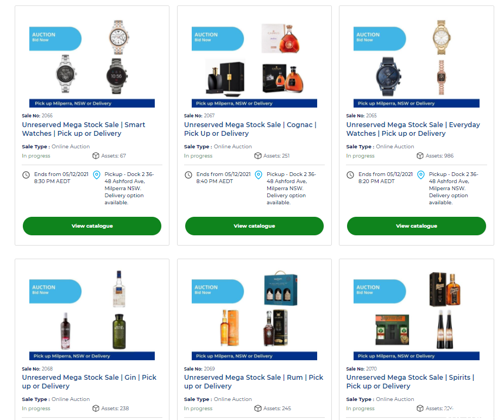
Task: Open Unreserved Mega Stock Sale Everyday Watches link
Action: pos(413,129)
